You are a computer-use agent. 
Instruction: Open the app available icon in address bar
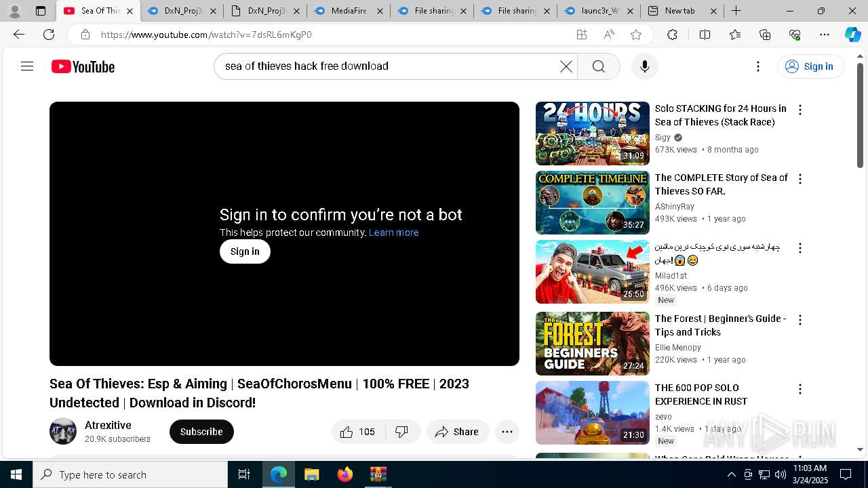pyautogui.click(x=582, y=35)
